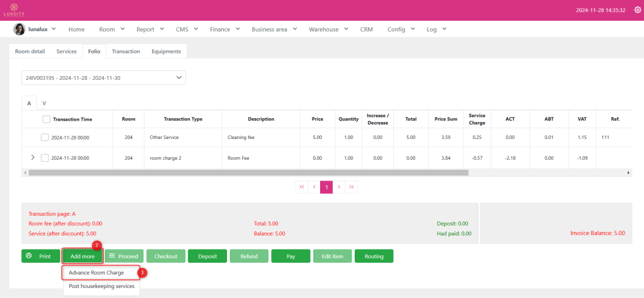Click the lunalux user avatar
The height and width of the screenshot is (298, 644).
click(19, 30)
